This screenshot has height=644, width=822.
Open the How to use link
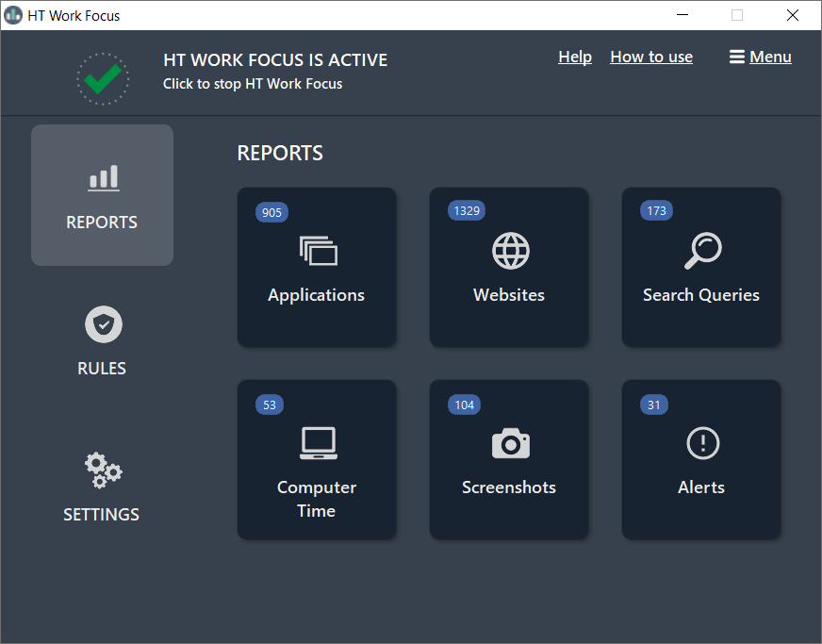[651, 57]
